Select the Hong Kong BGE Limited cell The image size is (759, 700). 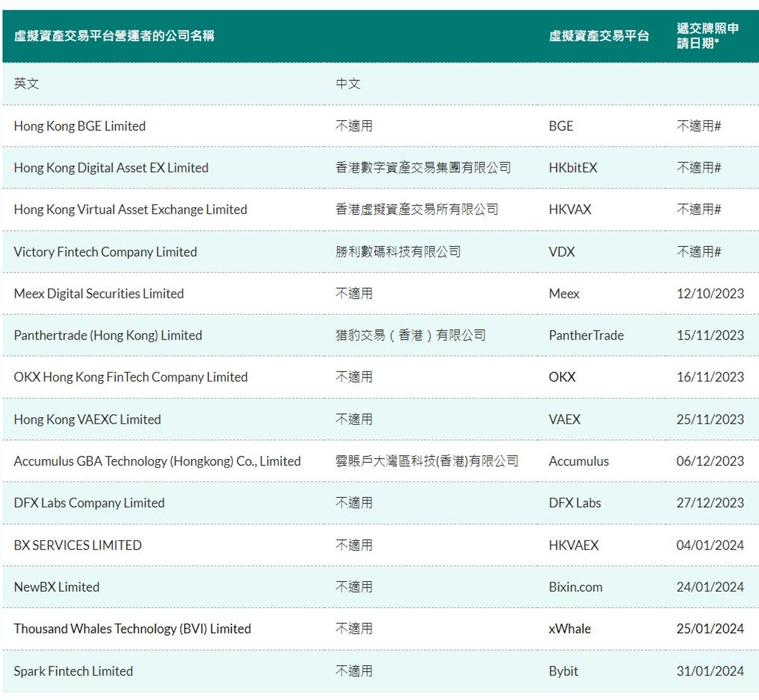point(80,126)
